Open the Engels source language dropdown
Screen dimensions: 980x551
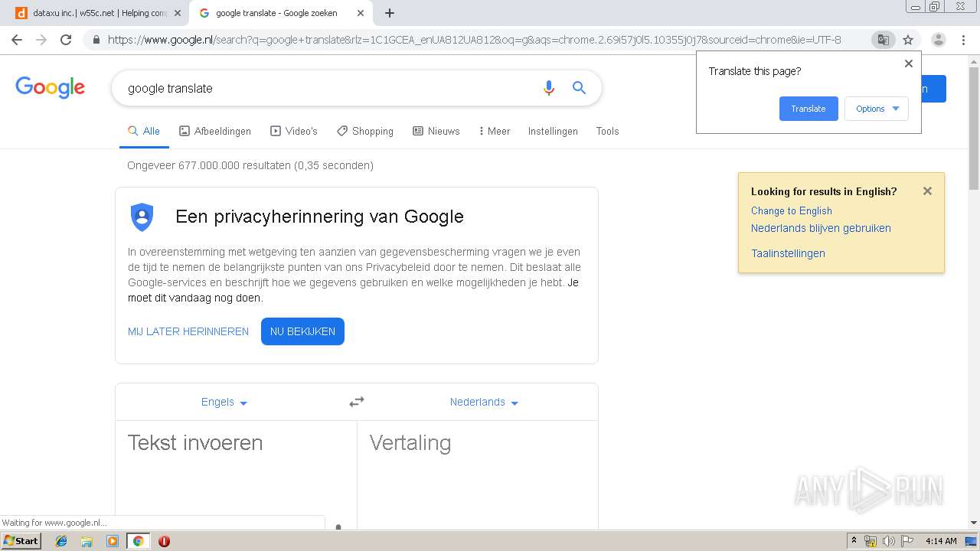[x=224, y=402]
